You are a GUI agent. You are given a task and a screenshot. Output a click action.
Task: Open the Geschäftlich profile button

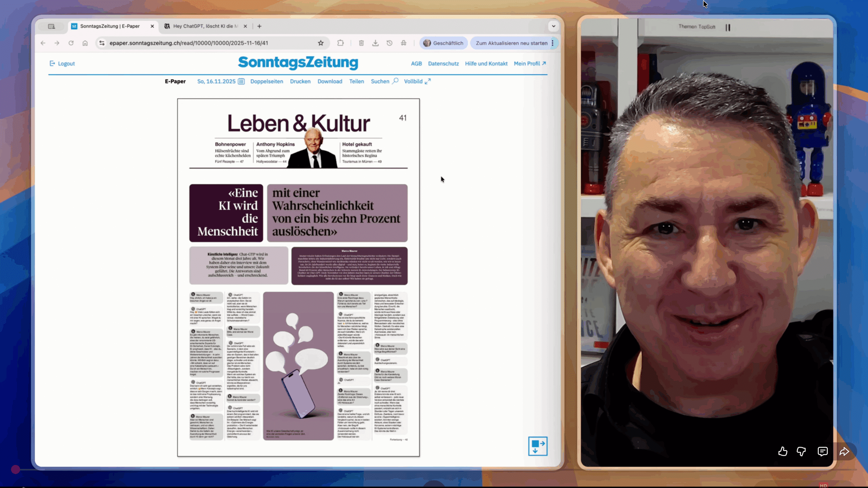click(443, 43)
